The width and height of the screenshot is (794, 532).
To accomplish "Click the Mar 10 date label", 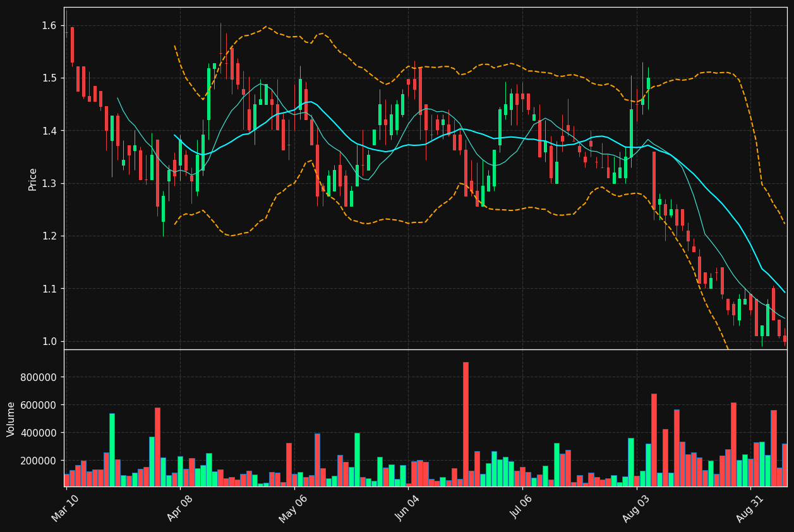I will pos(65,507).
